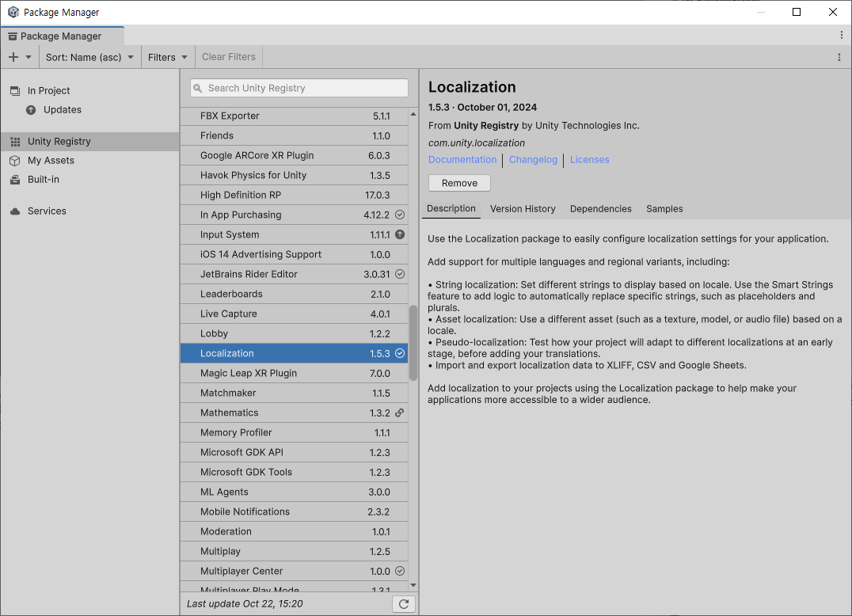Select In Project in the sidebar
852x616 pixels.
coord(89,91)
